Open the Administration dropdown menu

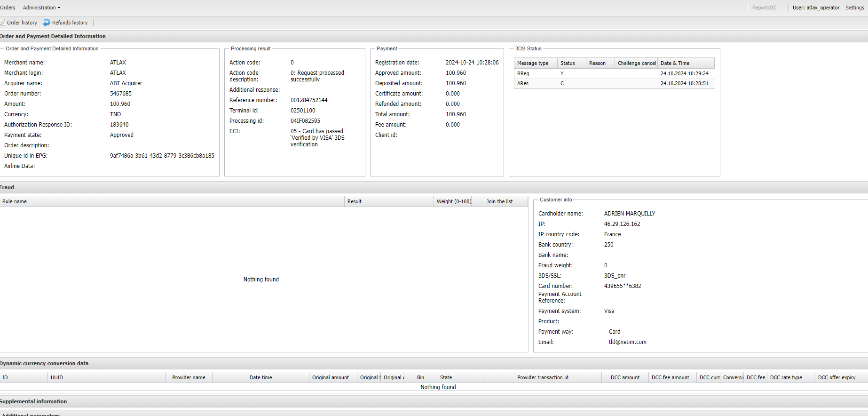(41, 8)
